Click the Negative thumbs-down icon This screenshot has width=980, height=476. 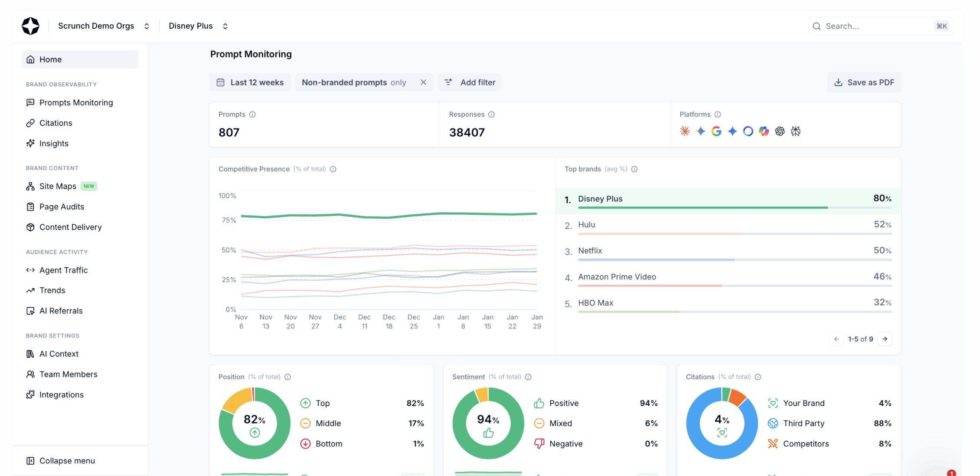[x=539, y=444]
